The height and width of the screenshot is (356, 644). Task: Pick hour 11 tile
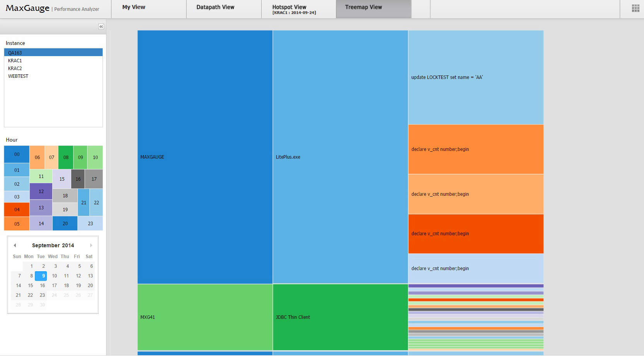[x=41, y=176]
